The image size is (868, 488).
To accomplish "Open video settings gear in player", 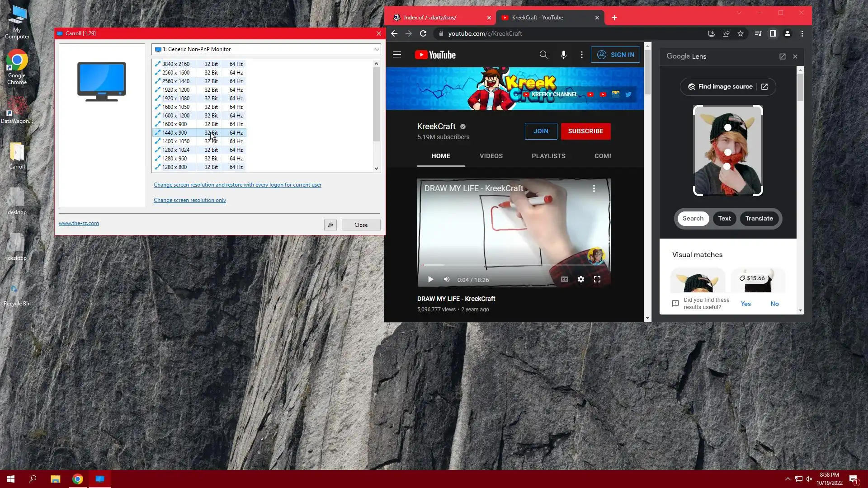I will tap(580, 280).
